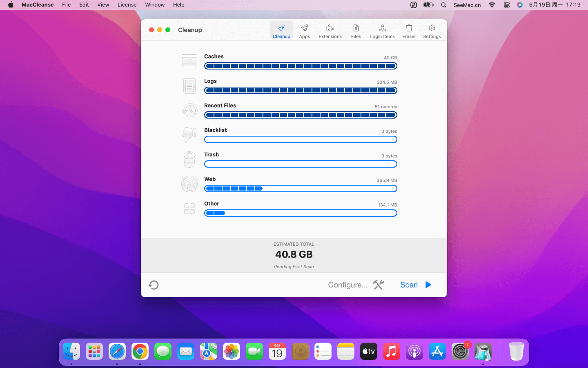Click the Logs document icon
The height and width of the screenshot is (368, 588).
(189, 86)
